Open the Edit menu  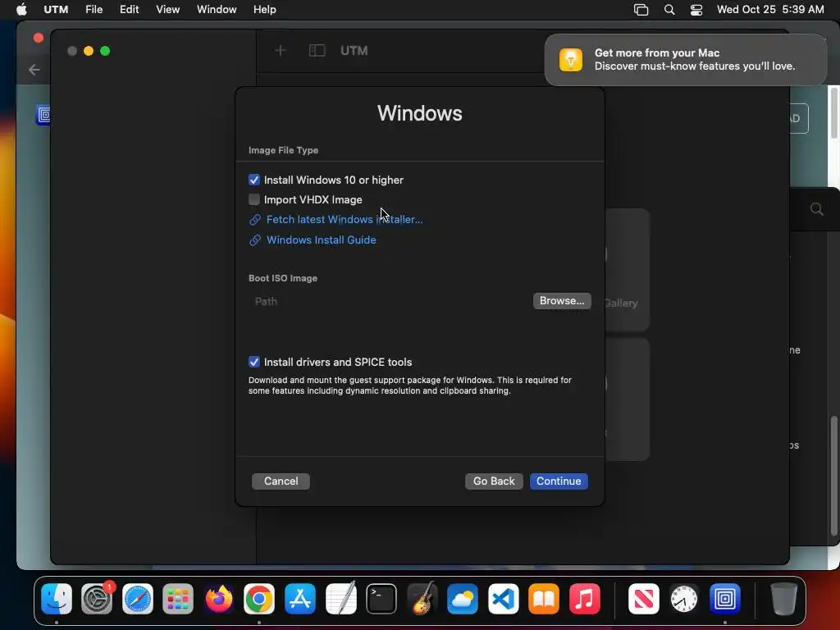pos(129,10)
